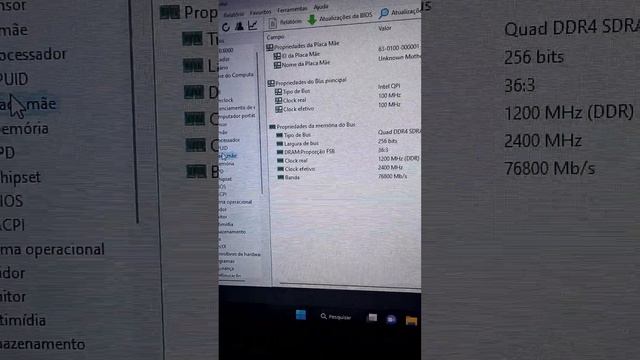Click the Campo column header
The image size is (640, 360).
click(276, 37)
